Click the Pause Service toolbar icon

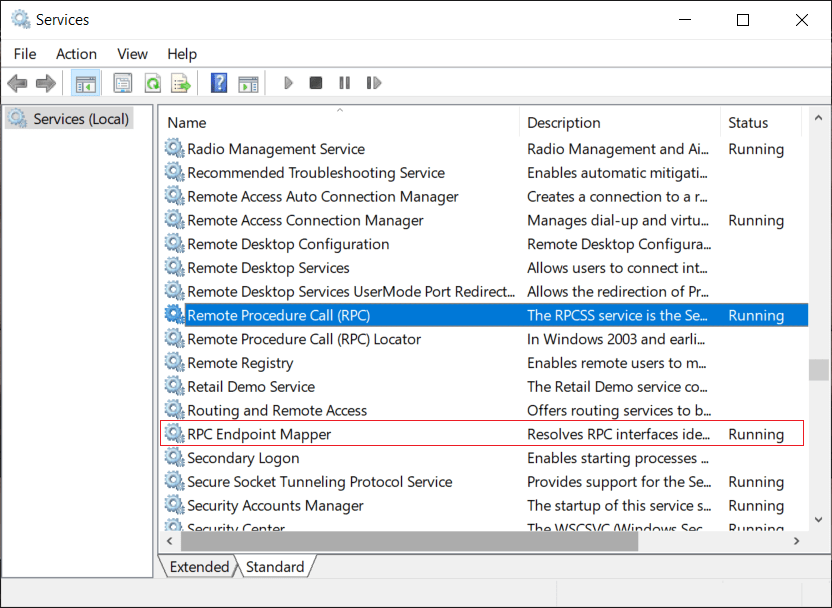tap(344, 82)
